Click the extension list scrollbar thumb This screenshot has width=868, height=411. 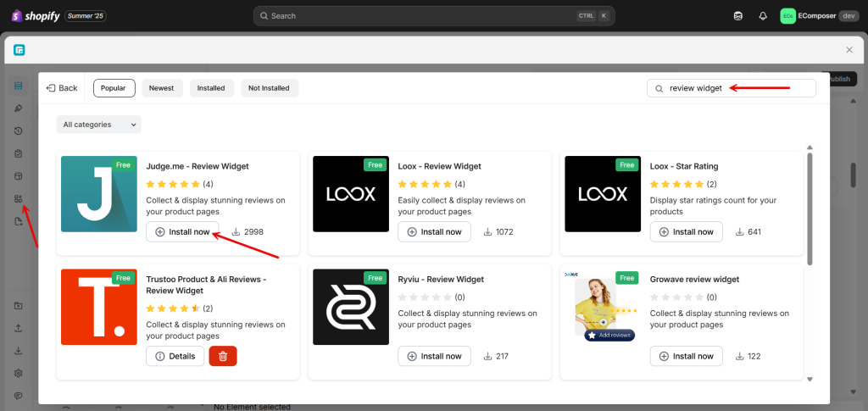tap(810, 209)
